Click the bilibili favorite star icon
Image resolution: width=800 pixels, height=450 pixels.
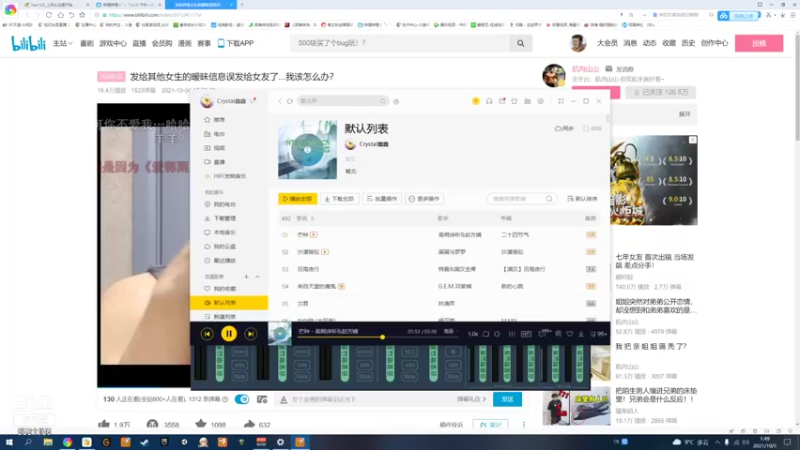201,424
